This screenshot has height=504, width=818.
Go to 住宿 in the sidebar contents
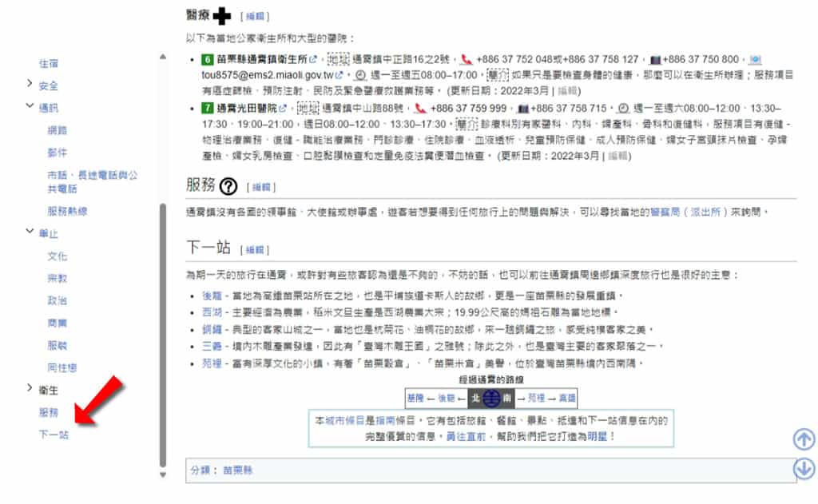click(49, 64)
